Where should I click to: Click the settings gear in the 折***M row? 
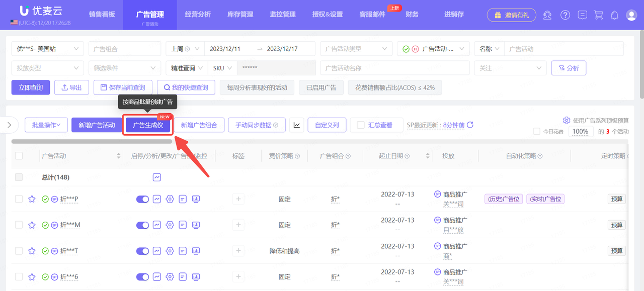pyautogui.click(x=170, y=225)
